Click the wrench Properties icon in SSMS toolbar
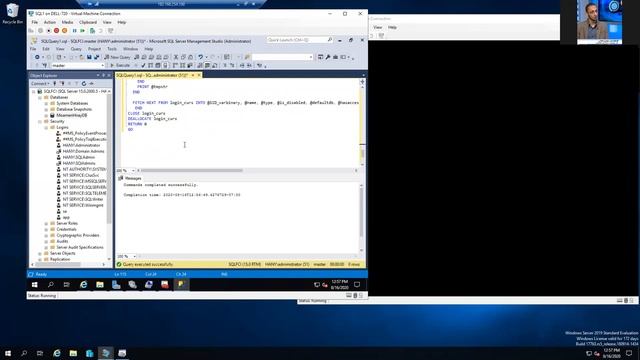 coord(328,57)
